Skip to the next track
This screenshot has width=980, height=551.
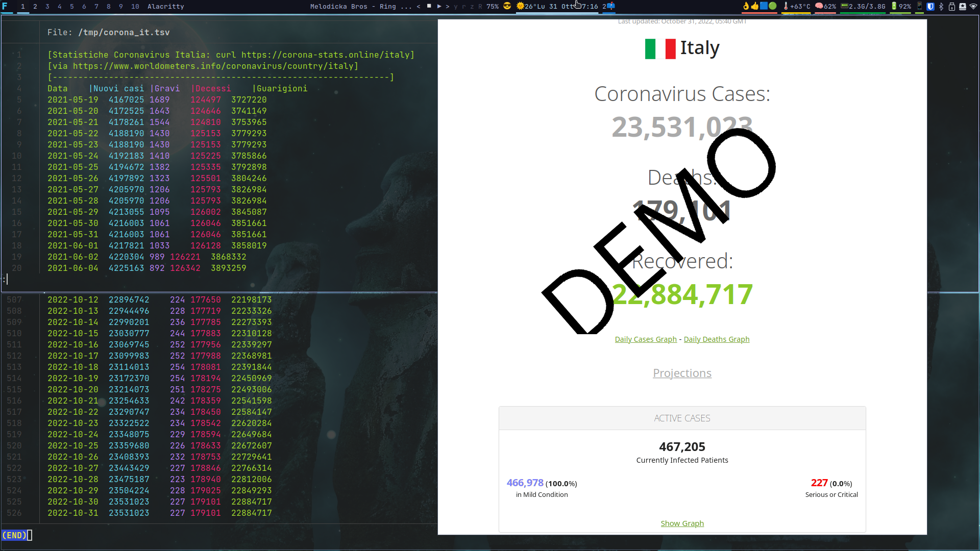(448, 7)
